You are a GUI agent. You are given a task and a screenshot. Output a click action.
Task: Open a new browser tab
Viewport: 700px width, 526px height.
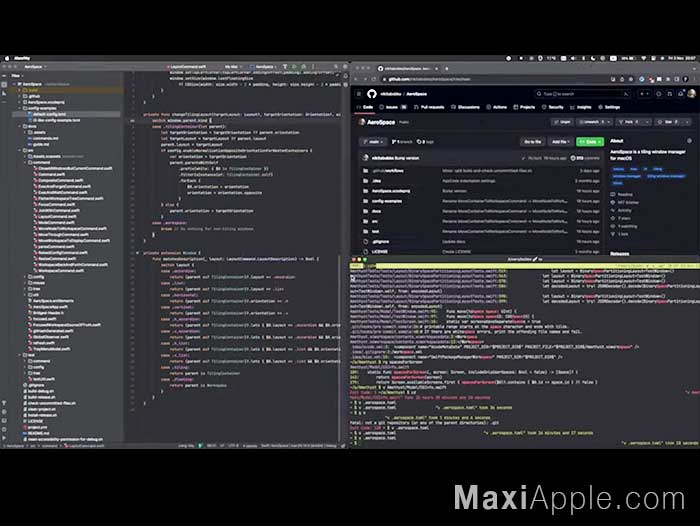(x=446, y=68)
